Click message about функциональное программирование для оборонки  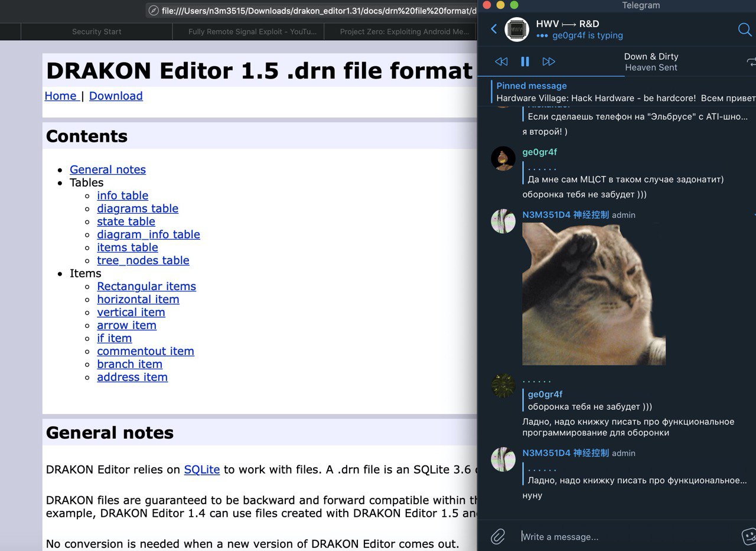click(628, 427)
